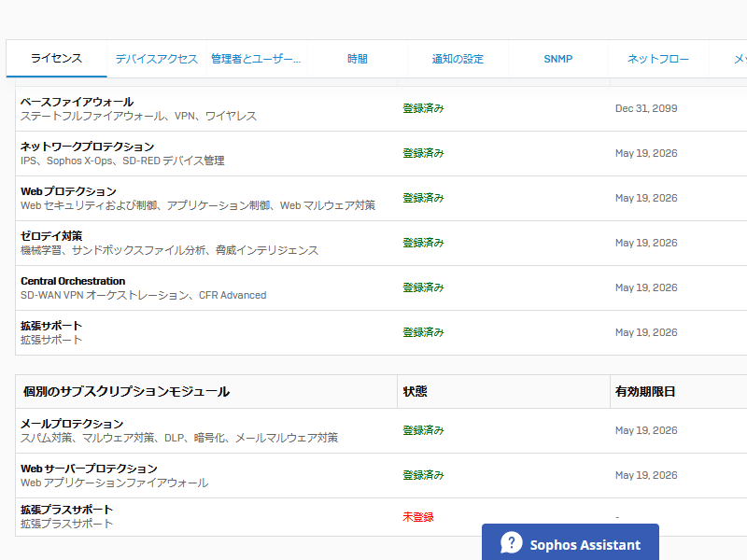Click the 登録済み status of ネットワークプロテクション
This screenshot has width=747, height=560.
tap(424, 153)
